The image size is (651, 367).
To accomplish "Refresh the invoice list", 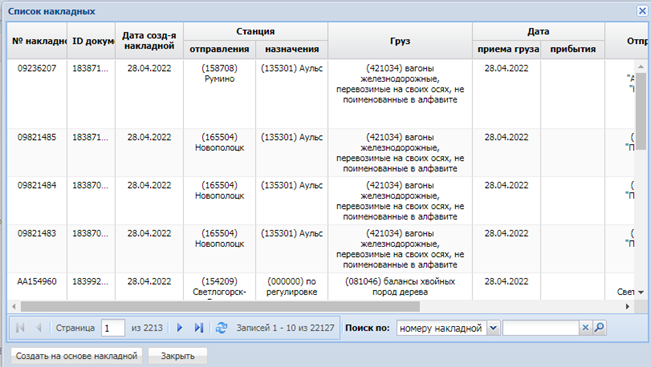I will (x=221, y=328).
